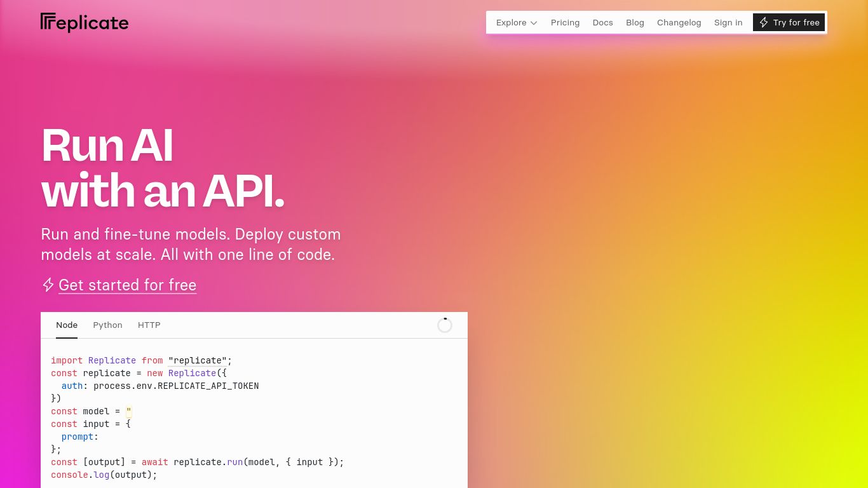This screenshot has height=488, width=868.
Task: Click the const input line
Action: click(x=90, y=424)
